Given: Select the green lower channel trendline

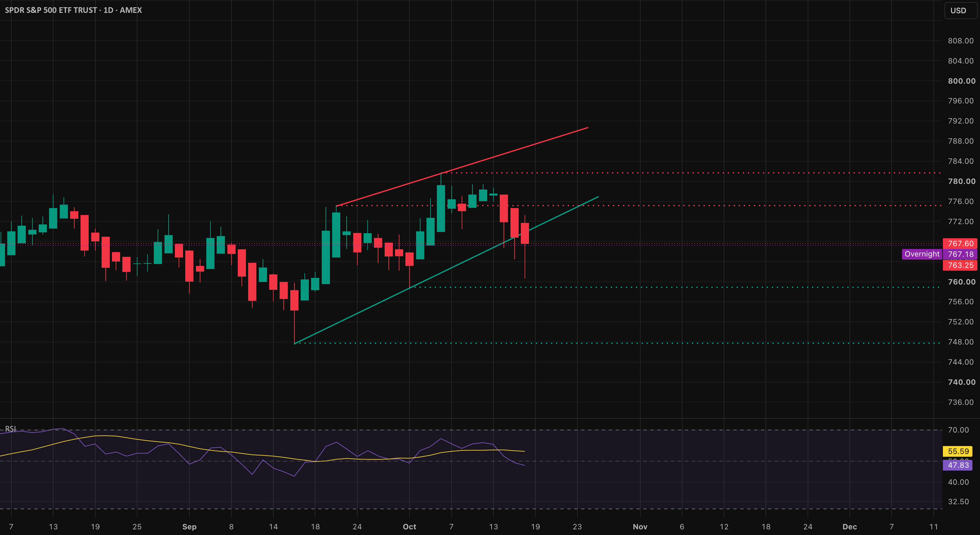Looking at the screenshot, I should click(x=446, y=270).
